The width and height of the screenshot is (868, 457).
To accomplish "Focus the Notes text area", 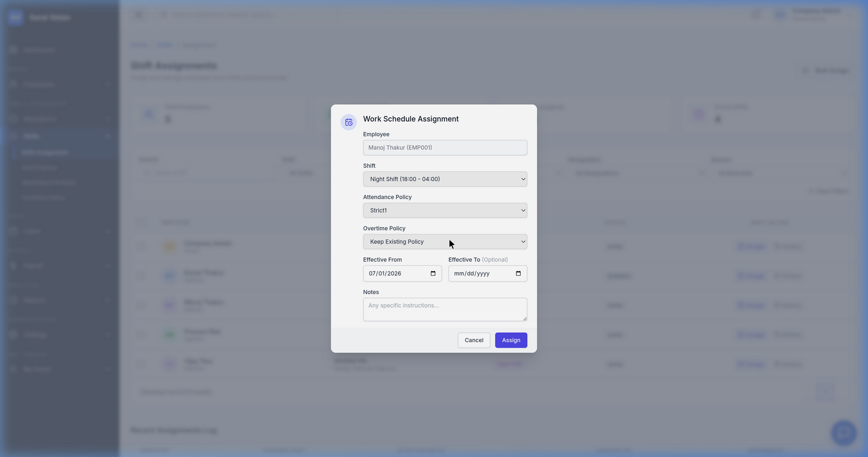I will 445,309.
